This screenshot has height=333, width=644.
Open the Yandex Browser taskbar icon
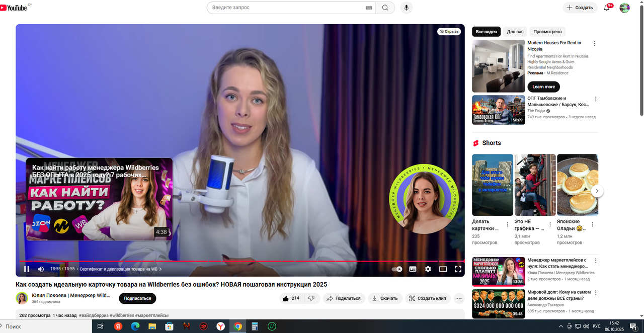(220, 326)
